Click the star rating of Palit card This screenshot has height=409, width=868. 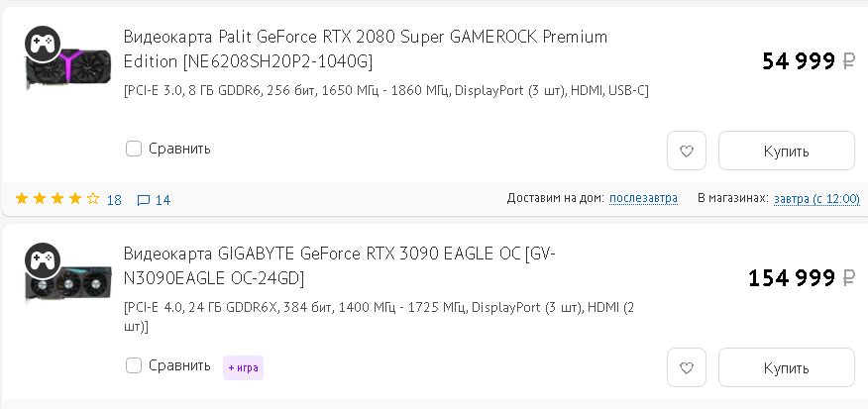pyautogui.click(x=56, y=199)
